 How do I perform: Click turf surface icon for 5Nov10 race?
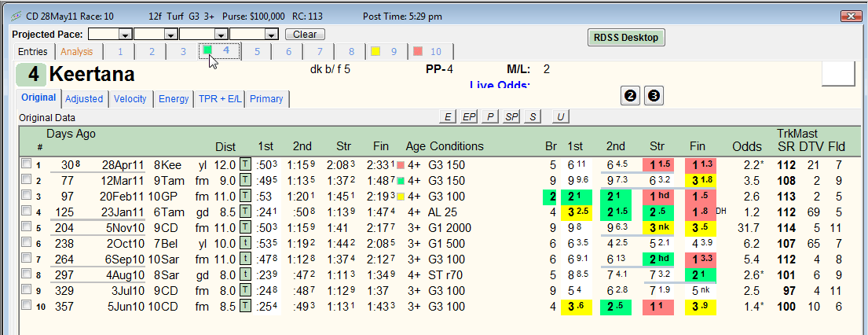pyautogui.click(x=245, y=227)
